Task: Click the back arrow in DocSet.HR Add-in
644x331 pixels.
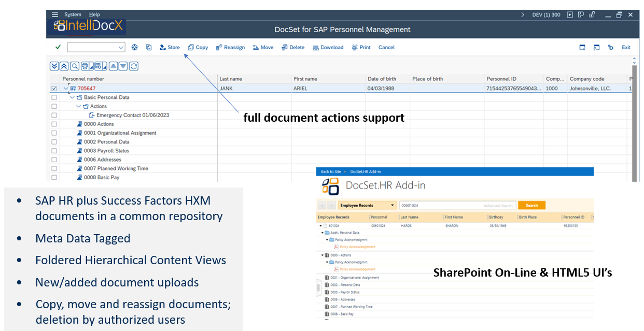Action: [x=321, y=206]
